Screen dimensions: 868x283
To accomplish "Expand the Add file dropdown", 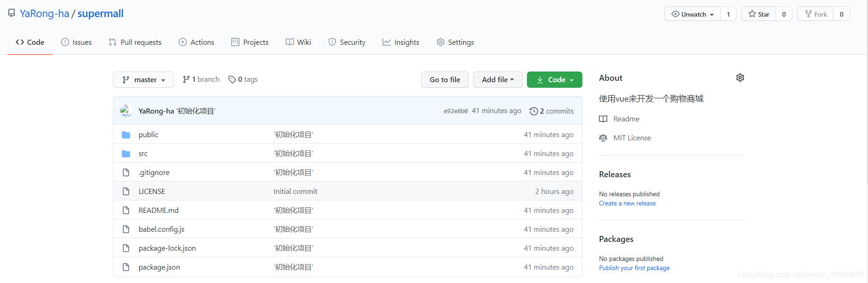I will [x=498, y=79].
